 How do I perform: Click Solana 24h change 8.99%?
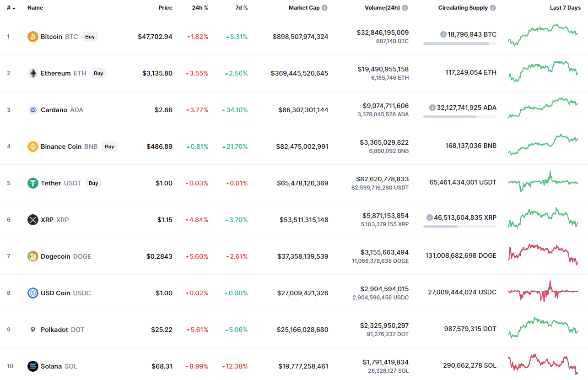pyautogui.click(x=197, y=366)
